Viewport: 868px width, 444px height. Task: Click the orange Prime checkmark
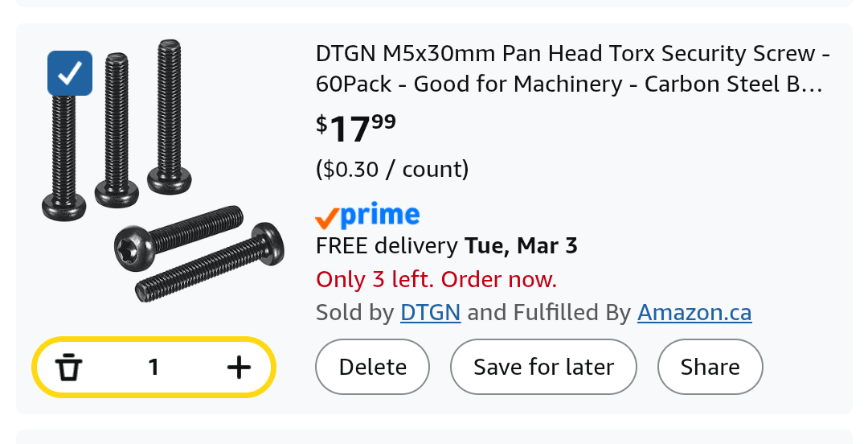[x=326, y=217]
